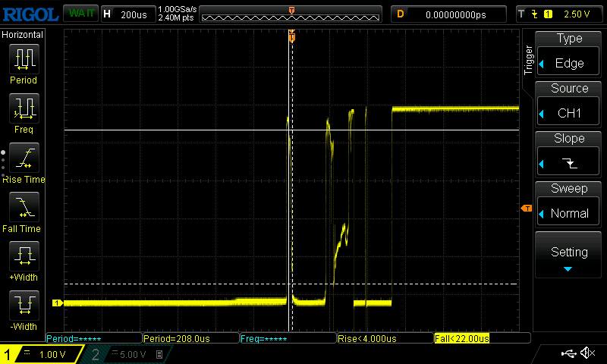This screenshot has width=607, height=364.
Task: Toggle channel 2 at 5.00 V
Action: [x=125, y=354]
